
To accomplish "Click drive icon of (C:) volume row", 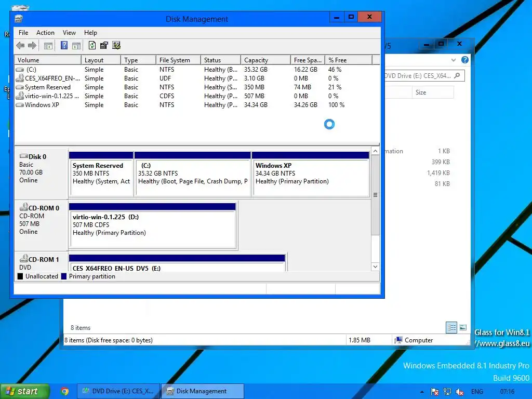I will pos(20,70).
